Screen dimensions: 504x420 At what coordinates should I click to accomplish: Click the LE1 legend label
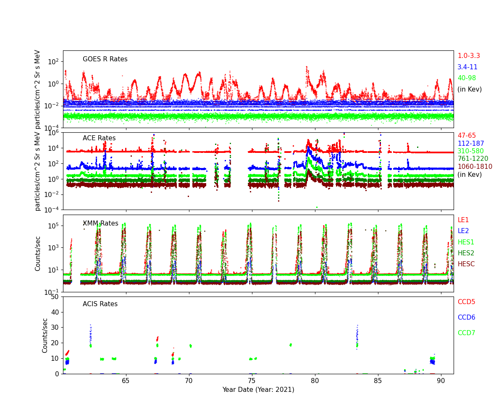463,220
